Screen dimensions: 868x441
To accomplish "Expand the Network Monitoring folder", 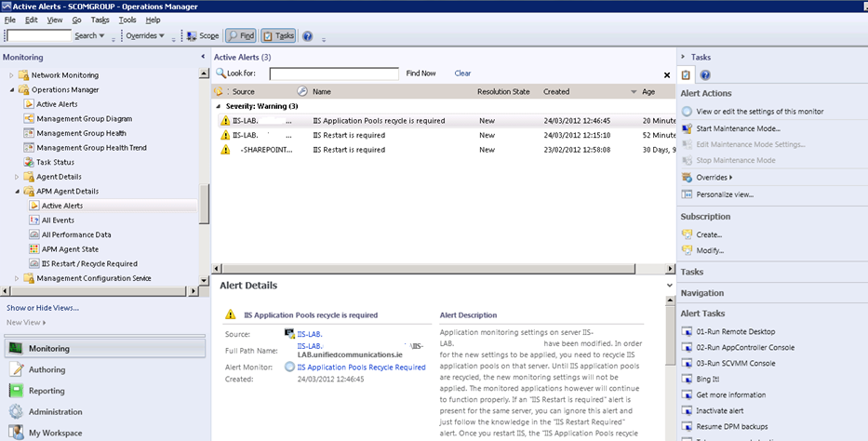I will [11, 75].
